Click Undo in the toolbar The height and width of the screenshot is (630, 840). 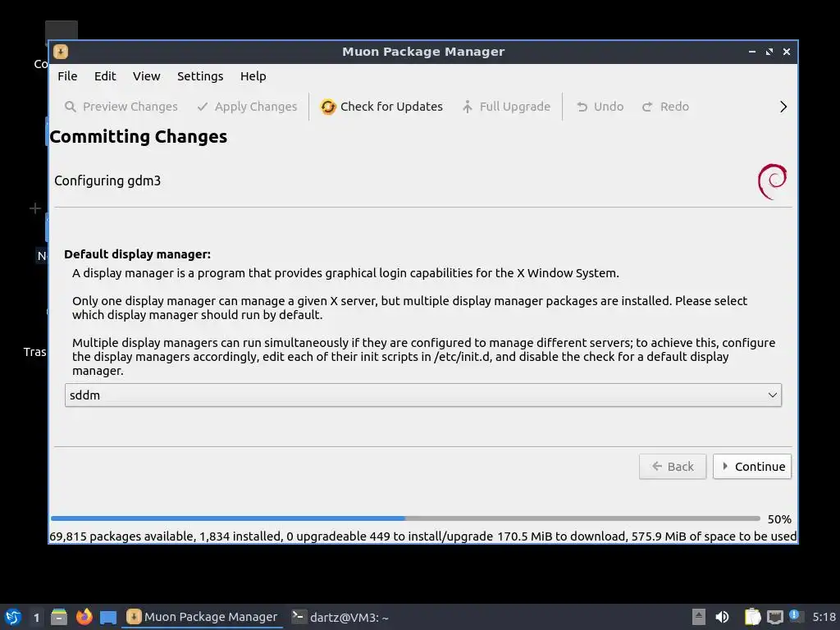point(600,107)
